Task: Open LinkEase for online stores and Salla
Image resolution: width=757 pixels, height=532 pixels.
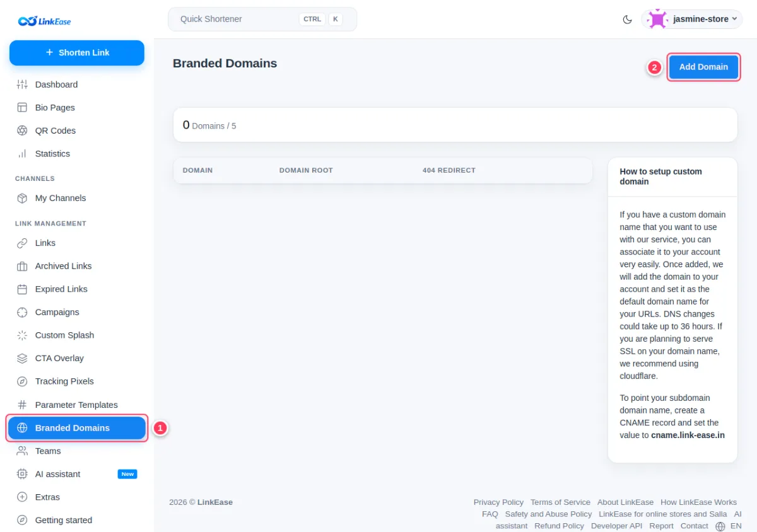Action: tap(662, 514)
